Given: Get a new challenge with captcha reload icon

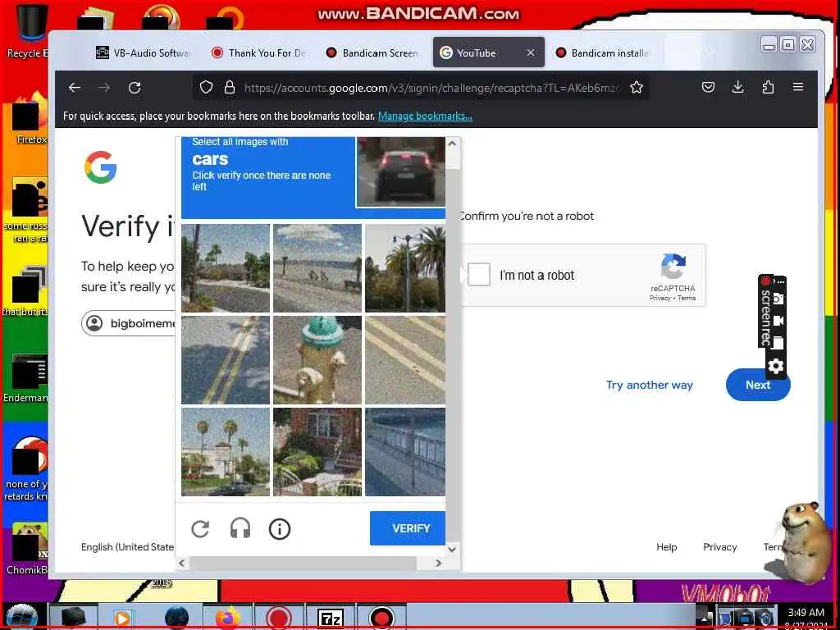Looking at the screenshot, I should pyautogui.click(x=200, y=529).
